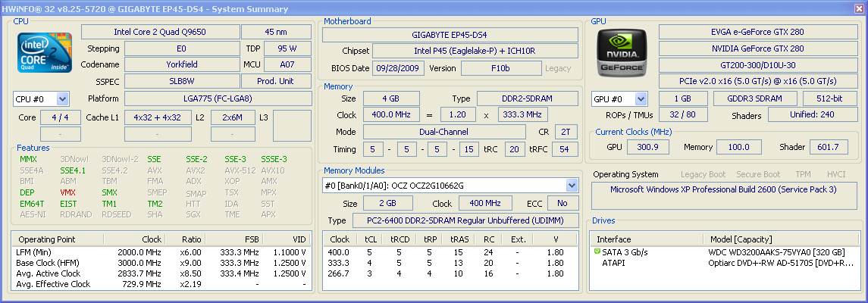Click the BIOS Date value 09/28/2009

[x=399, y=69]
